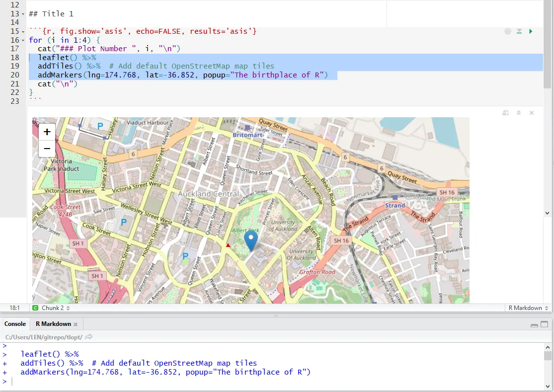The image size is (554, 392).
Task: Switch to the Console tab
Action: coord(15,324)
